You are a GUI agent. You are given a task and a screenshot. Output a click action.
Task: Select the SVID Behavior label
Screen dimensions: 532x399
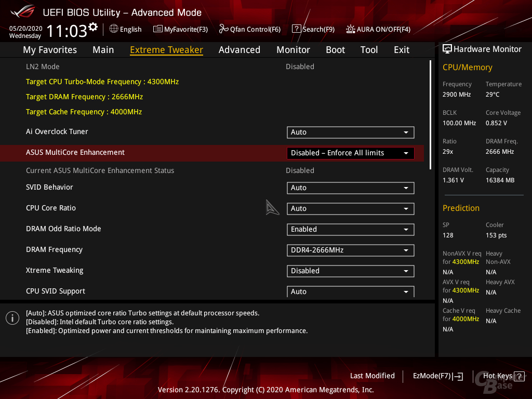coord(49,187)
